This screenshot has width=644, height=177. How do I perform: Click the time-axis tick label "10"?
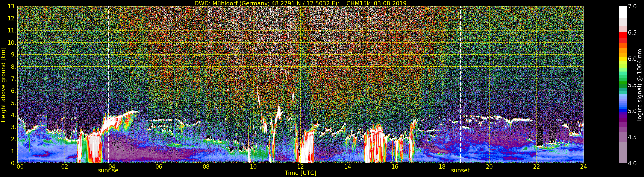[253, 166]
